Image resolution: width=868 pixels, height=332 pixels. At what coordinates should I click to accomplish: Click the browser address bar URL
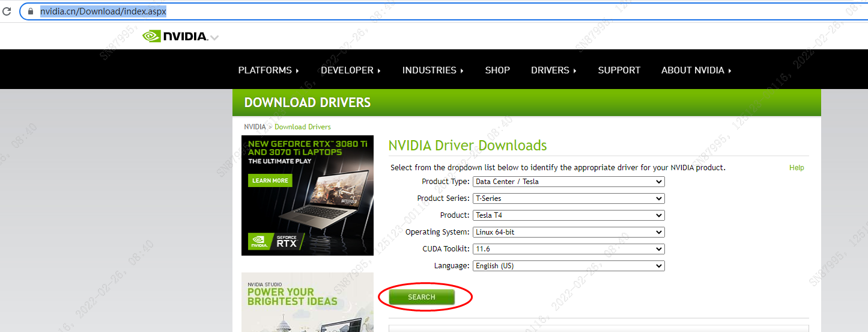point(103,11)
